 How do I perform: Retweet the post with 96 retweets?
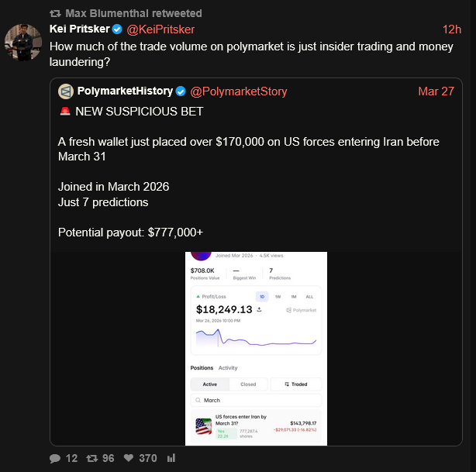pyautogui.click(x=91, y=458)
